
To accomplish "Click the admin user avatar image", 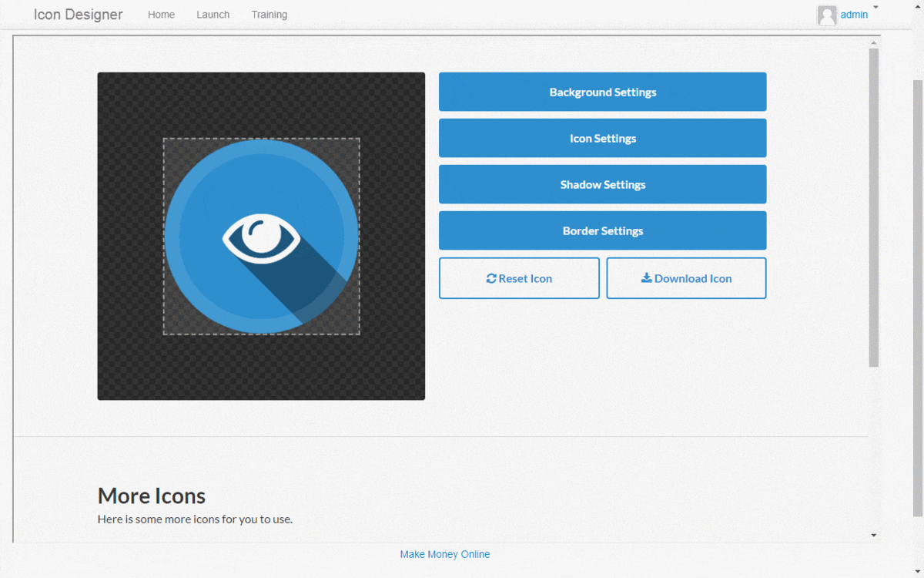I will coord(827,15).
